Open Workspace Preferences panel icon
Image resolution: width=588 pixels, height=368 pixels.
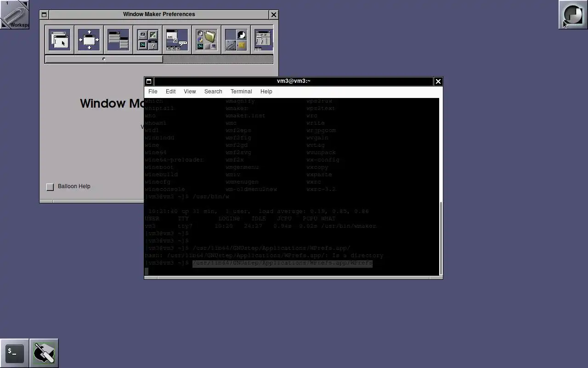tap(236, 40)
